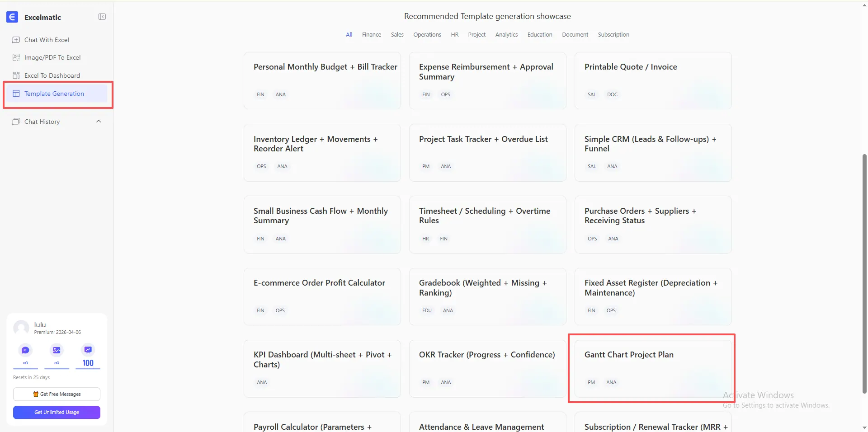Filter templates by Analytics
868x432 pixels.
coord(506,35)
